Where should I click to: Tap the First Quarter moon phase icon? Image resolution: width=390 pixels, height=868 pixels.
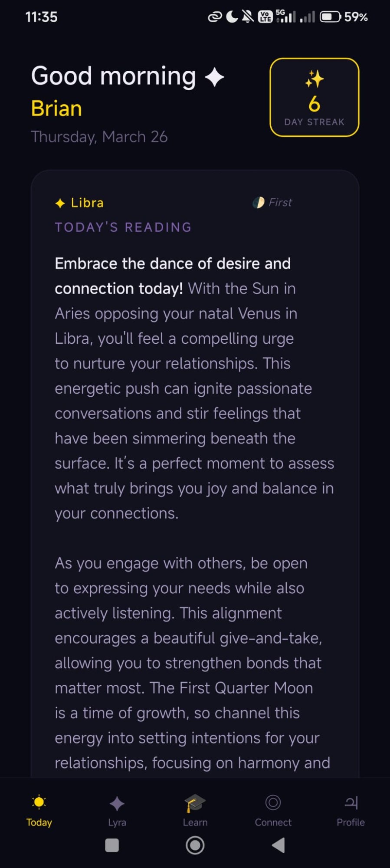point(259,203)
